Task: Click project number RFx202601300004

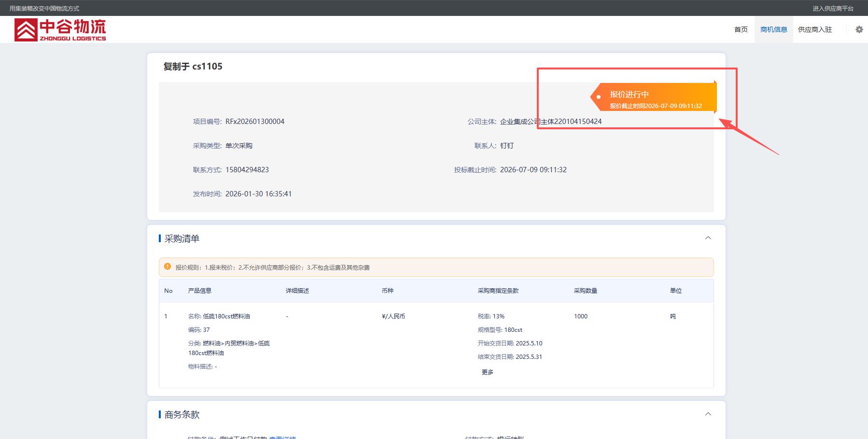Action: (255, 122)
